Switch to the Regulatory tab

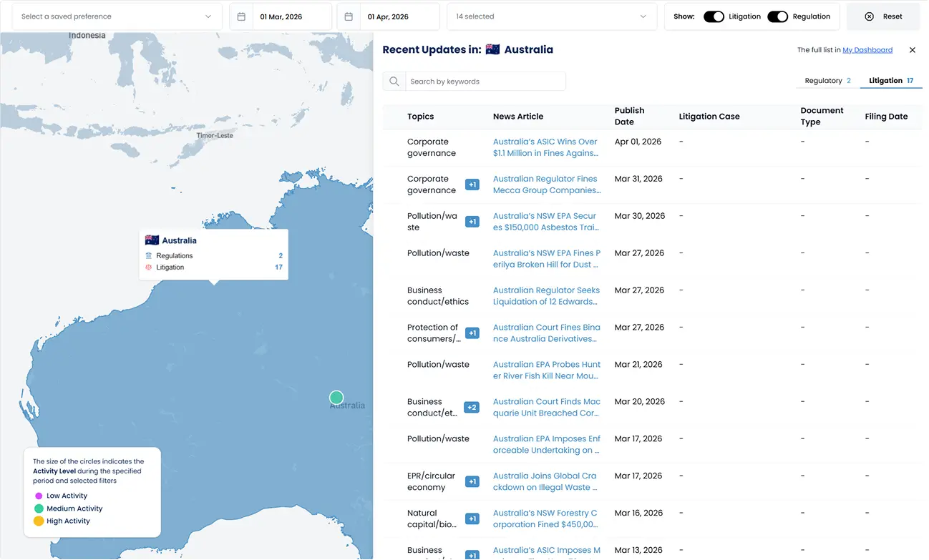point(827,81)
